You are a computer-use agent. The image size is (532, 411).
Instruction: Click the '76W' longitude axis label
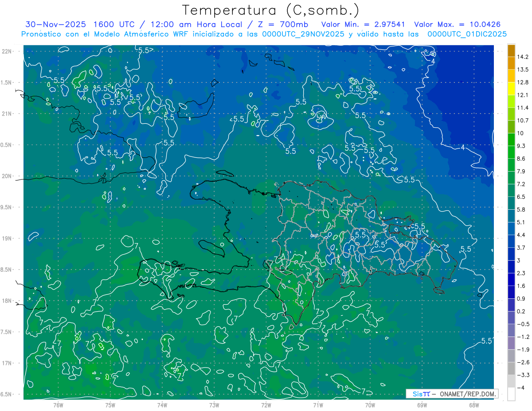tap(58, 405)
